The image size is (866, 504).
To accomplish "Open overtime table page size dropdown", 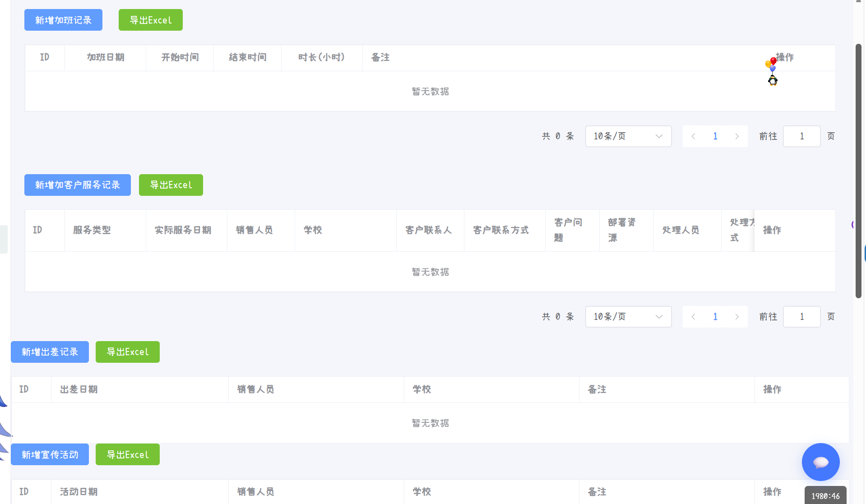I will tap(628, 136).
